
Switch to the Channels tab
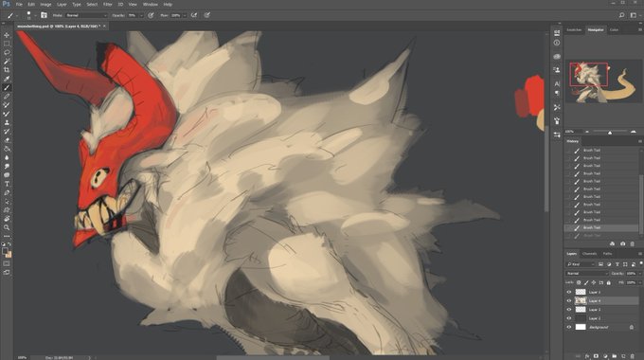point(589,254)
